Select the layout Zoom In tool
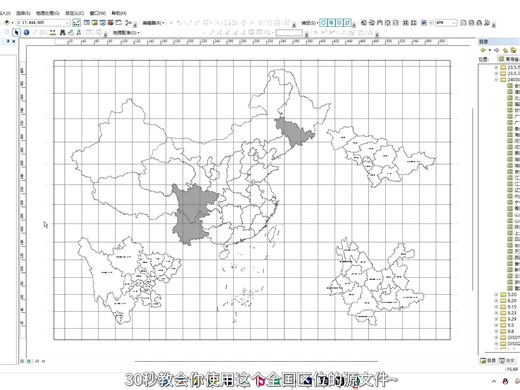 pyautogui.click(x=364, y=23)
